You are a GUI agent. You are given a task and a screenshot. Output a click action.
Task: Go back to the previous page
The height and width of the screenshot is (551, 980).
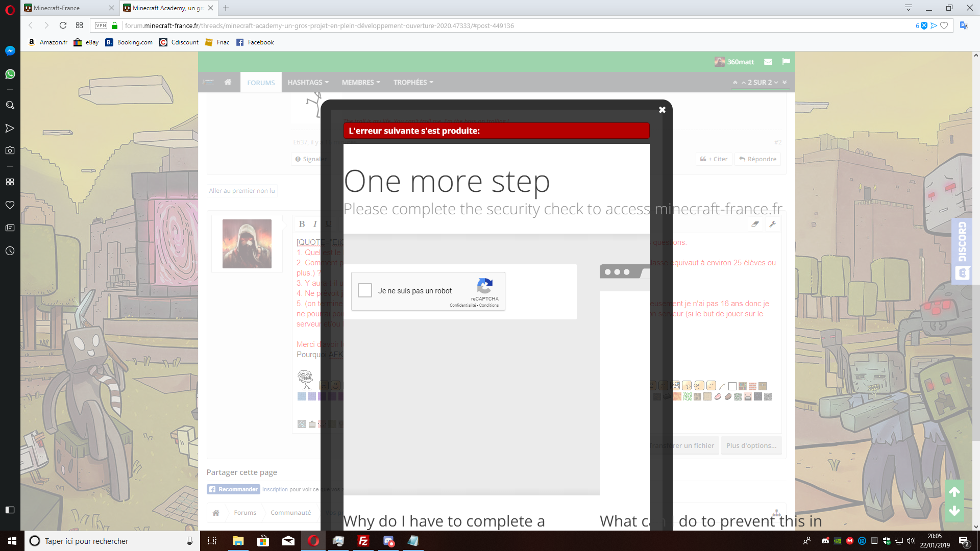(31, 26)
